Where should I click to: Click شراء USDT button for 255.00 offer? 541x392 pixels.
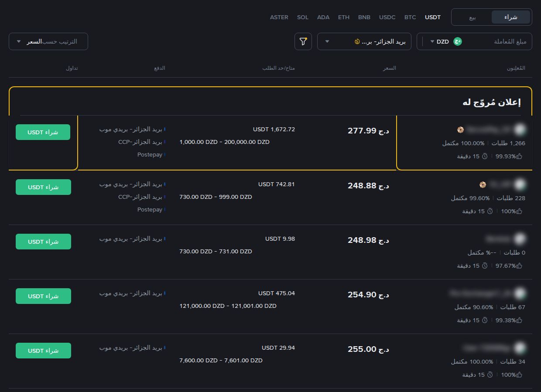pos(43,351)
